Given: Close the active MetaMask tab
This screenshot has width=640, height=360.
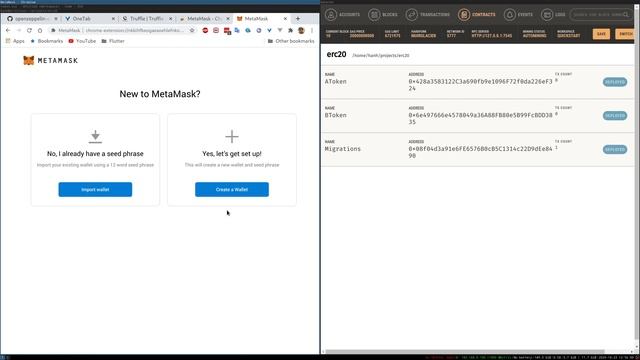Looking at the screenshot, I should 285,19.
